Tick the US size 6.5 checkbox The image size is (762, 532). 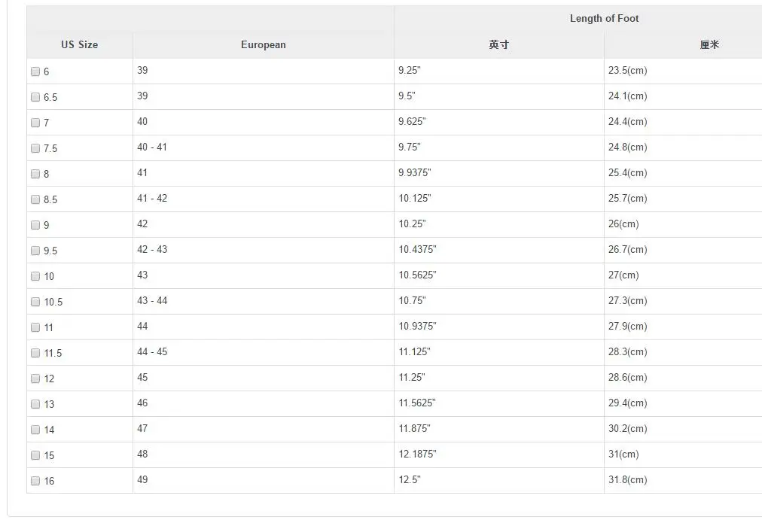click(x=35, y=97)
